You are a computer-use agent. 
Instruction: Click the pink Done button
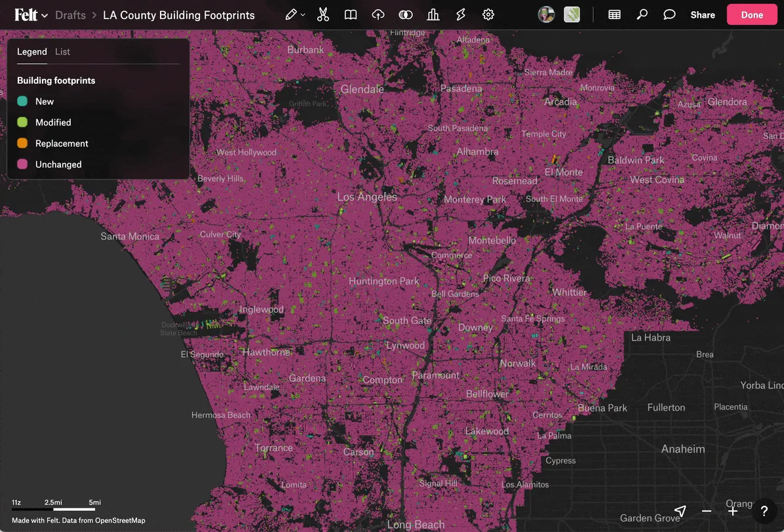tap(751, 14)
